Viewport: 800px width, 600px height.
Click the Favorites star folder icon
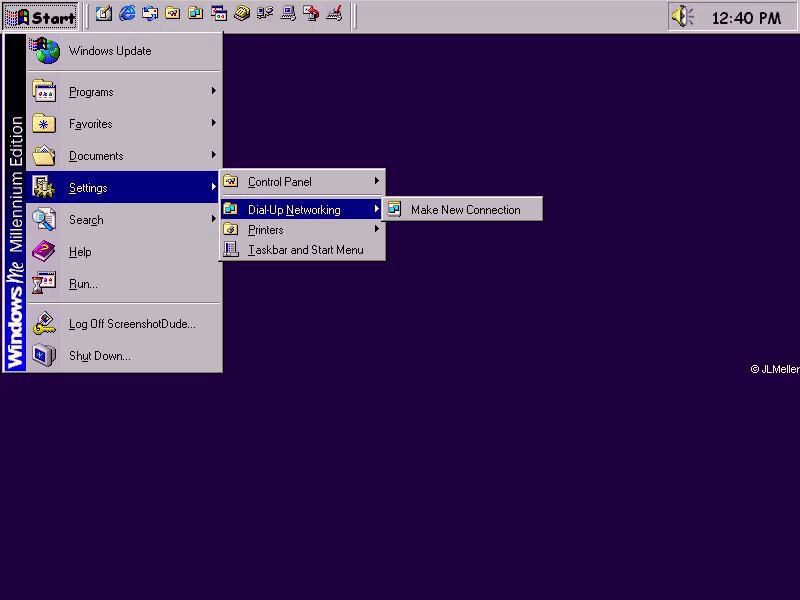pos(44,123)
